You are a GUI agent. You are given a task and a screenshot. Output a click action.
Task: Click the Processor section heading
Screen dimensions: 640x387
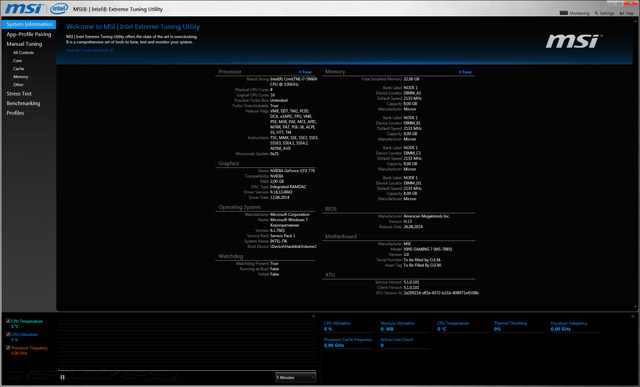[230, 71]
